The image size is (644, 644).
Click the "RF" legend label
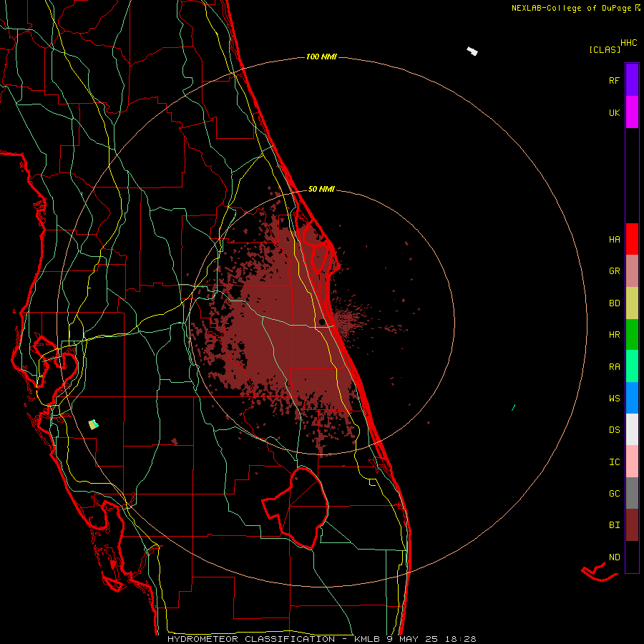point(614,81)
